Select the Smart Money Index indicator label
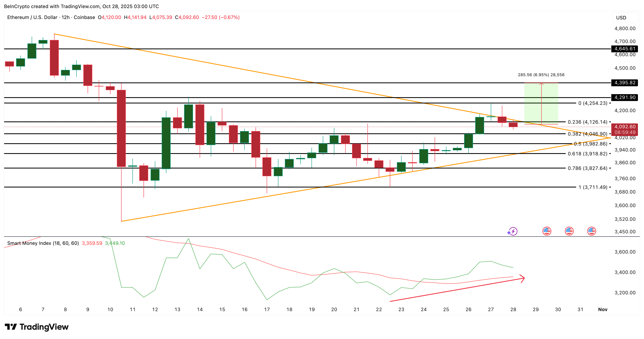 (x=43, y=243)
